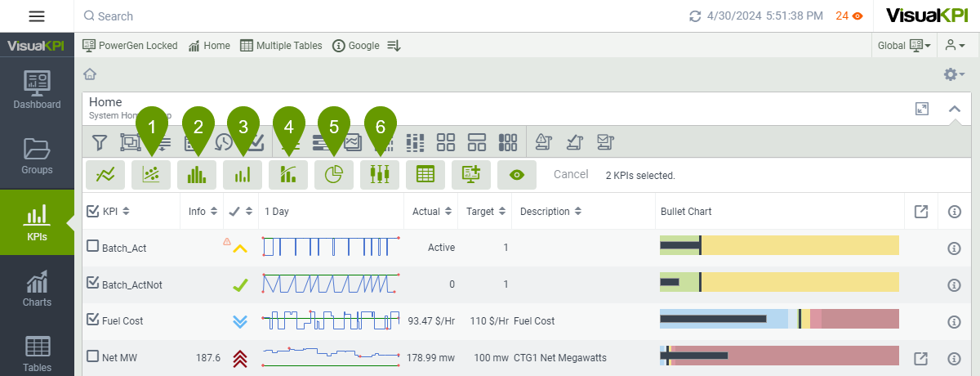This screenshot has height=376, width=980.
Task: Click the green table view button
Action: [425, 174]
